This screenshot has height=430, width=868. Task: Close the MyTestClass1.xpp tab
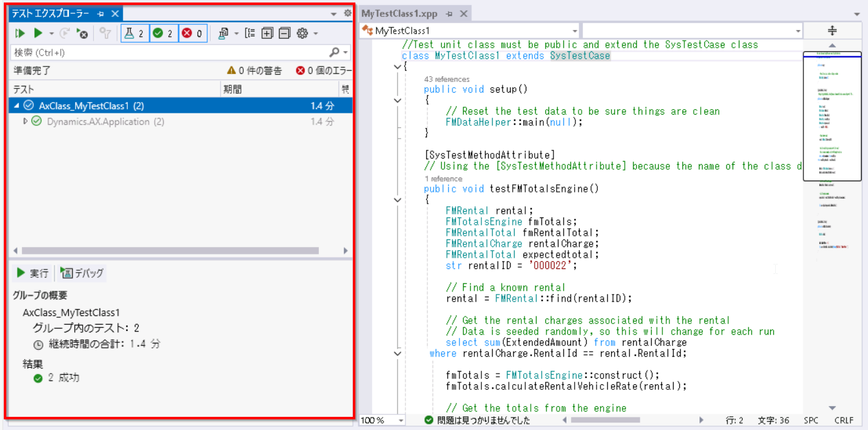pyautogui.click(x=463, y=13)
